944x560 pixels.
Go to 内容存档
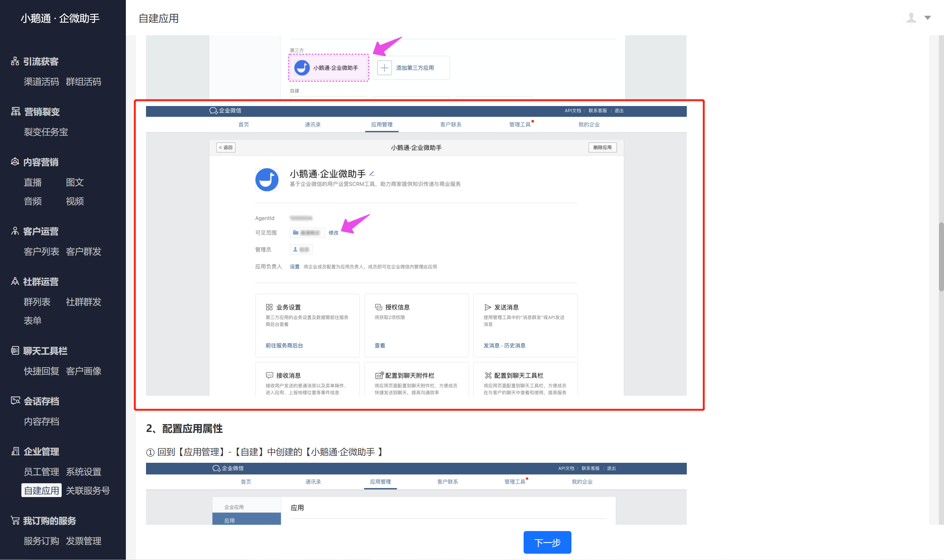(x=42, y=421)
